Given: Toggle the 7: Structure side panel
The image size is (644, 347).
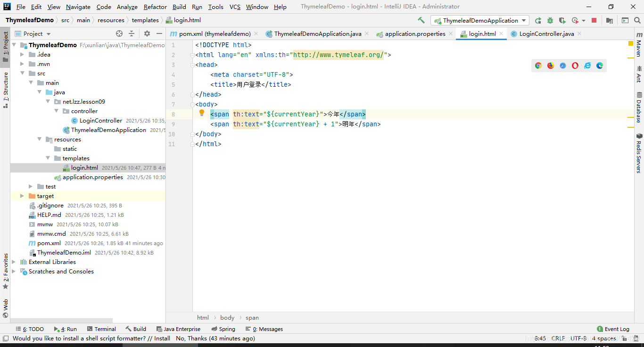Looking at the screenshot, I should pyautogui.click(x=5, y=90).
